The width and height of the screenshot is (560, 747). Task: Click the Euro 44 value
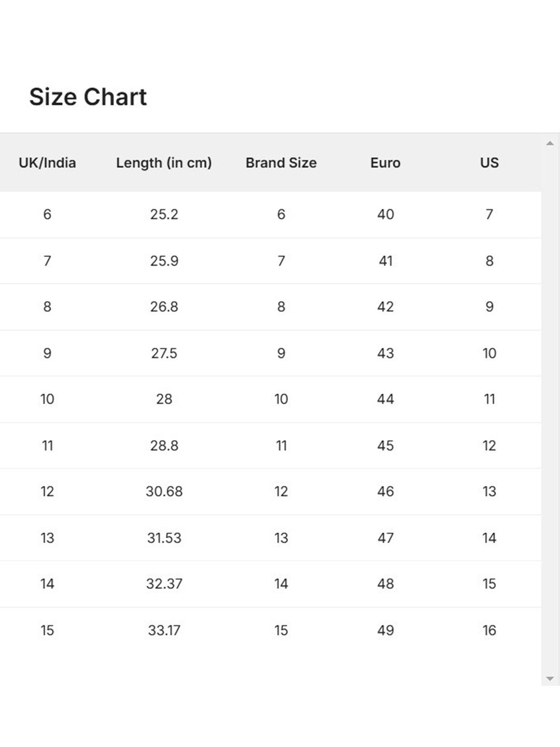click(385, 399)
